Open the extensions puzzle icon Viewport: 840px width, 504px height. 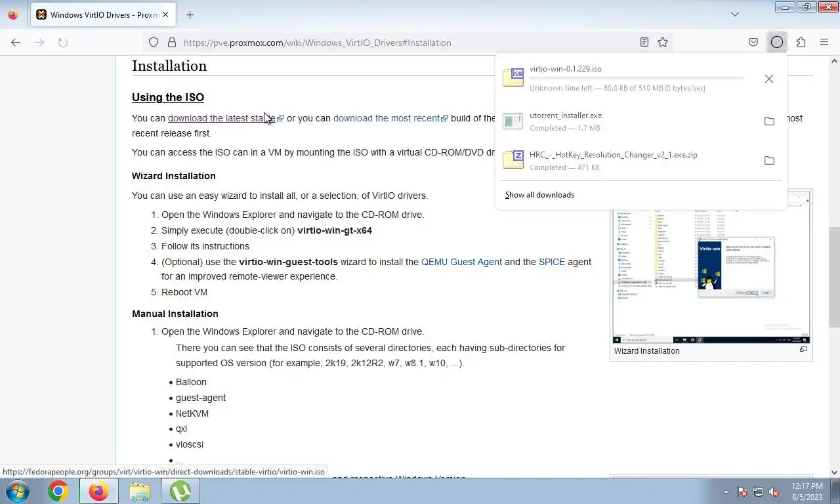pyautogui.click(x=801, y=43)
